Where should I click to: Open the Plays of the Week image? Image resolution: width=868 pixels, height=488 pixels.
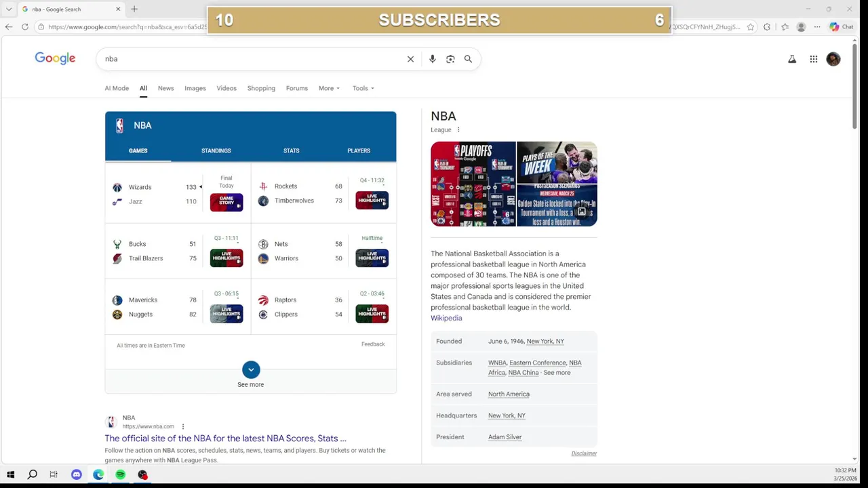coord(557,163)
